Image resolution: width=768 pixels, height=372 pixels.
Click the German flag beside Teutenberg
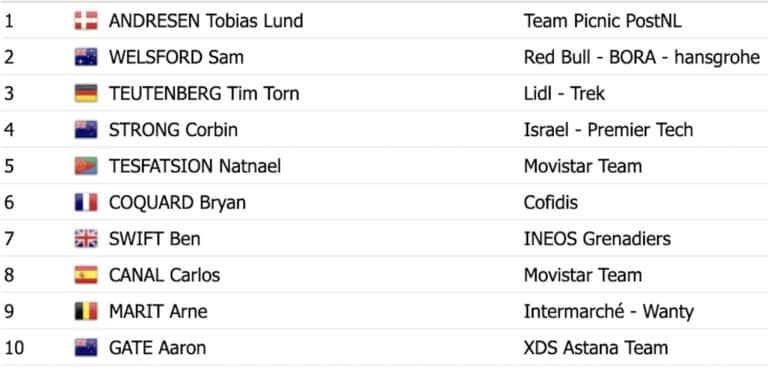[86, 93]
